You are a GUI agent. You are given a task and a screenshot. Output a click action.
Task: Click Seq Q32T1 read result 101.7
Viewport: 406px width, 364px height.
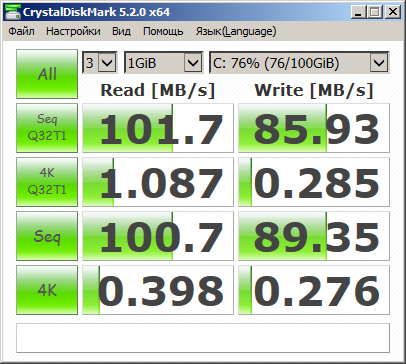click(x=158, y=128)
